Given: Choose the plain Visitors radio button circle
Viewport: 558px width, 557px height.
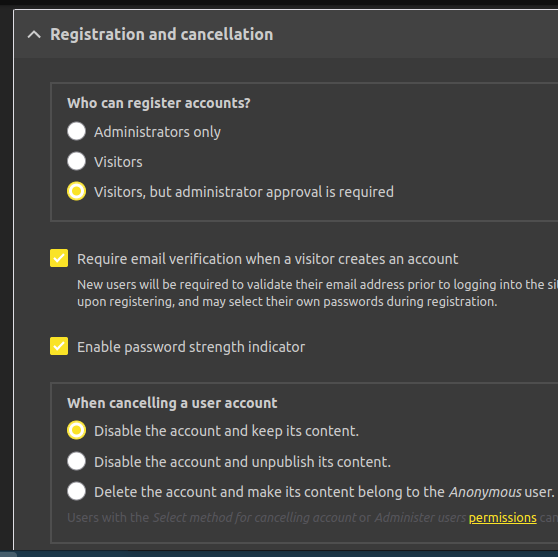Looking at the screenshot, I should point(77,161).
